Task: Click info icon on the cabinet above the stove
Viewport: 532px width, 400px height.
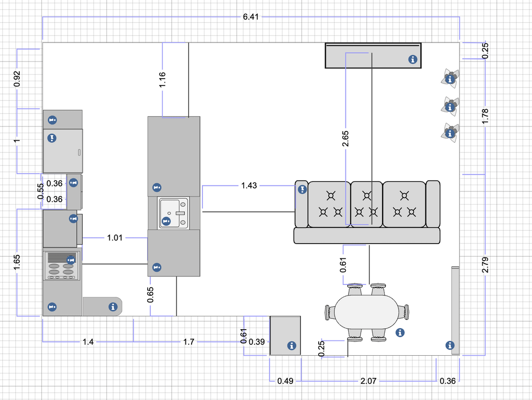Action: click(x=73, y=218)
